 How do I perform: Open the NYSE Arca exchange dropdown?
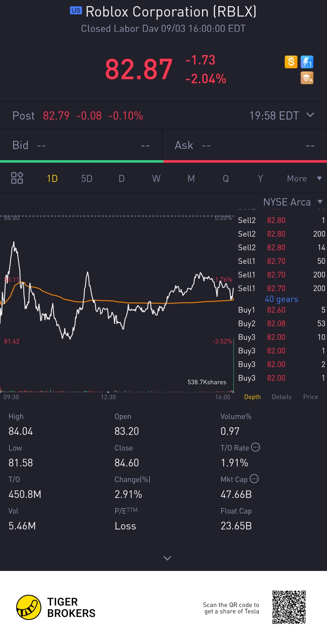[292, 202]
